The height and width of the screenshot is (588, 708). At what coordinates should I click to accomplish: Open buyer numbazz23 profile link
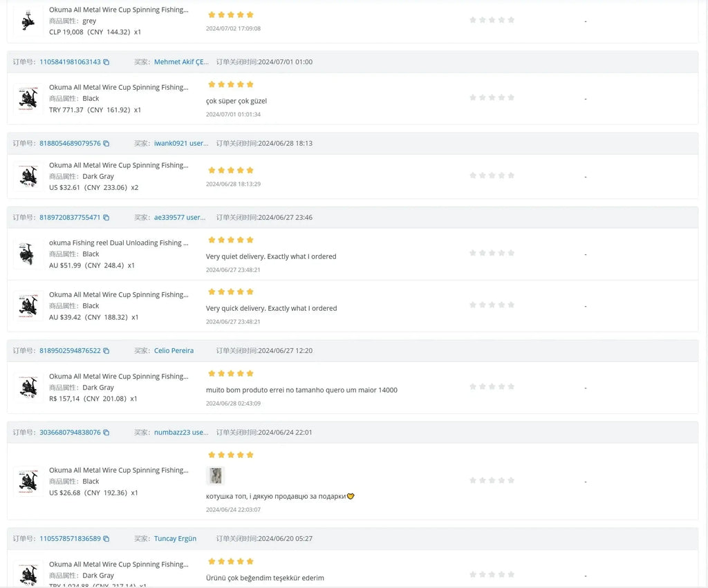click(x=180, y=433)
